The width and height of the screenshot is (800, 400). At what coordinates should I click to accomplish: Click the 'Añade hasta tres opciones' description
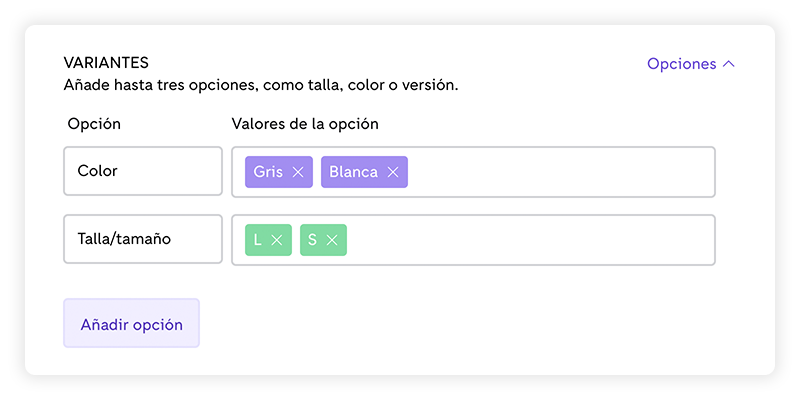[x=260, y=85]
